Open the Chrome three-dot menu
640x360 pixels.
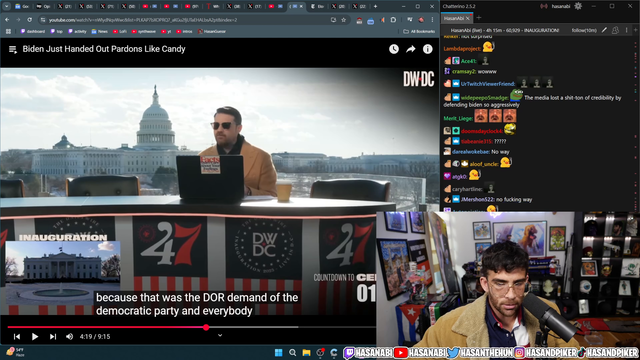pos(433,20)
